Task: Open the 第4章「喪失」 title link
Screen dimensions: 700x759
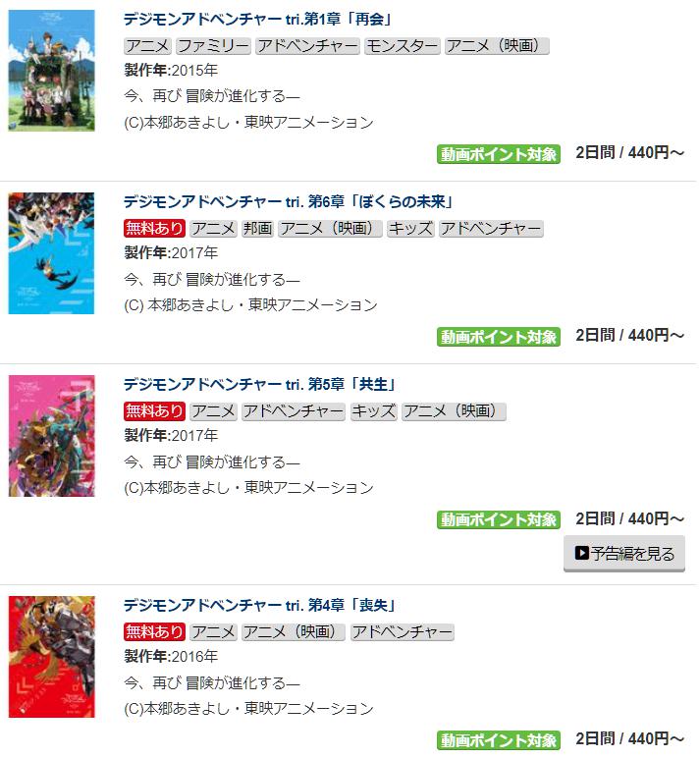Action: tap(260, 605)
